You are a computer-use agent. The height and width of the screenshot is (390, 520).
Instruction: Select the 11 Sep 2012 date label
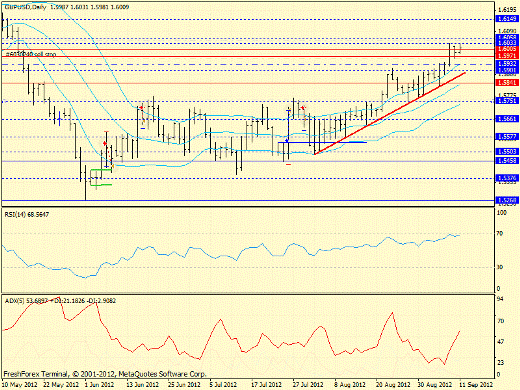tap(475, 385)
